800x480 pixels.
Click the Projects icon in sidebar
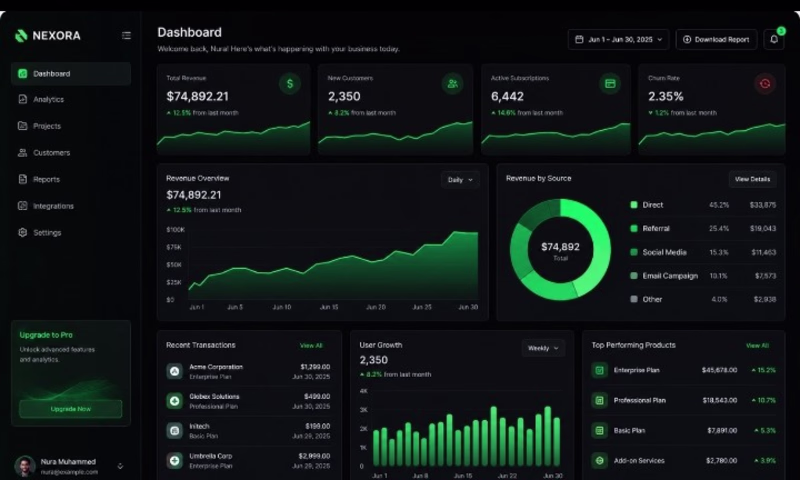point(22,125)
